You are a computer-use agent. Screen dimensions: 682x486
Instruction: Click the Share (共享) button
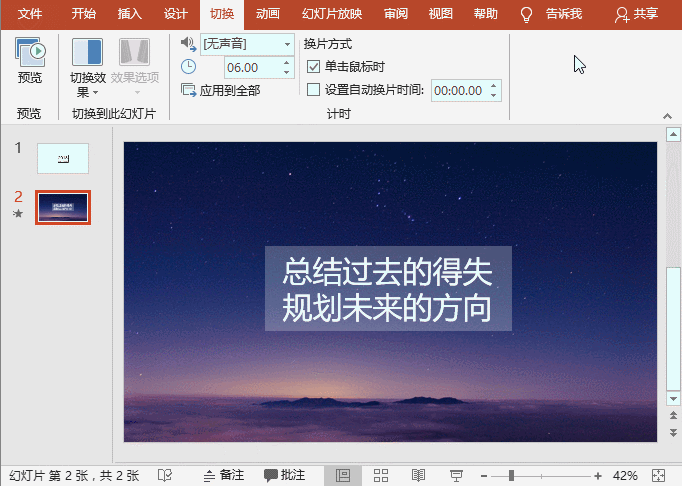(636, 14)
